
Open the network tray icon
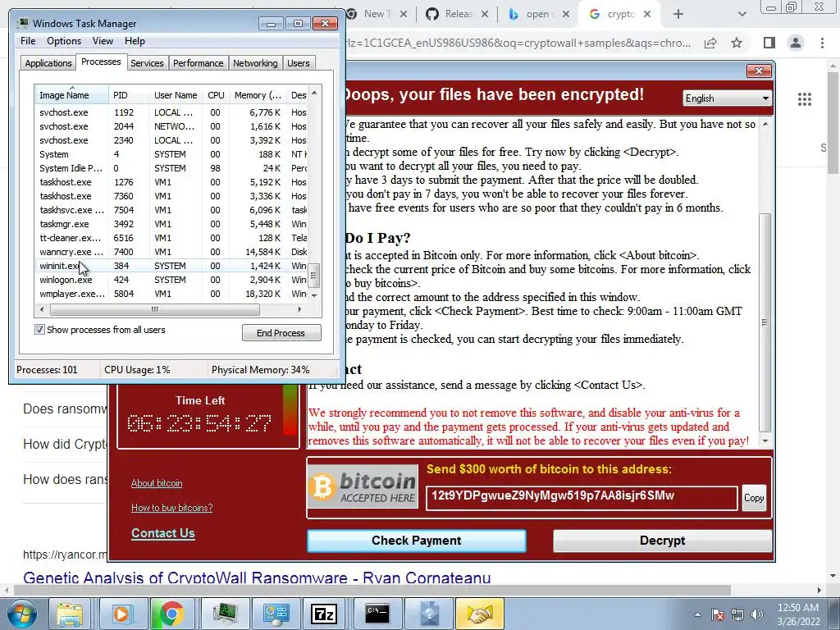(737, 614)
